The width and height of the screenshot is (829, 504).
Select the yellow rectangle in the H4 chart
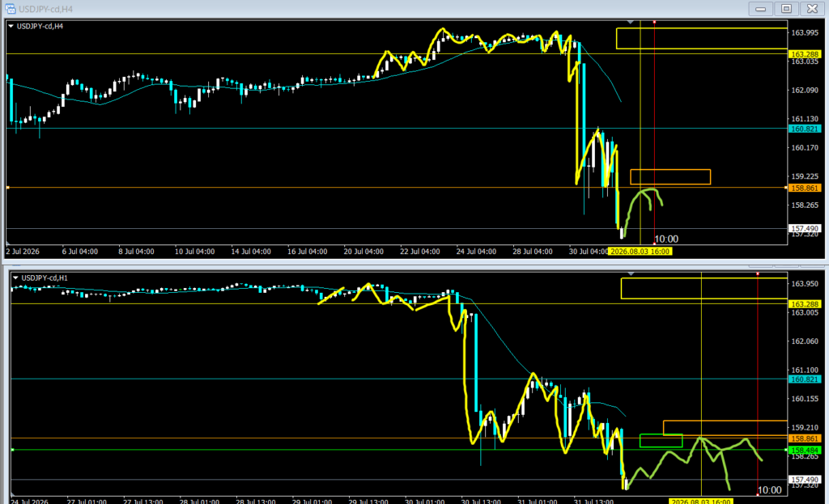click(x=702, y=39)
